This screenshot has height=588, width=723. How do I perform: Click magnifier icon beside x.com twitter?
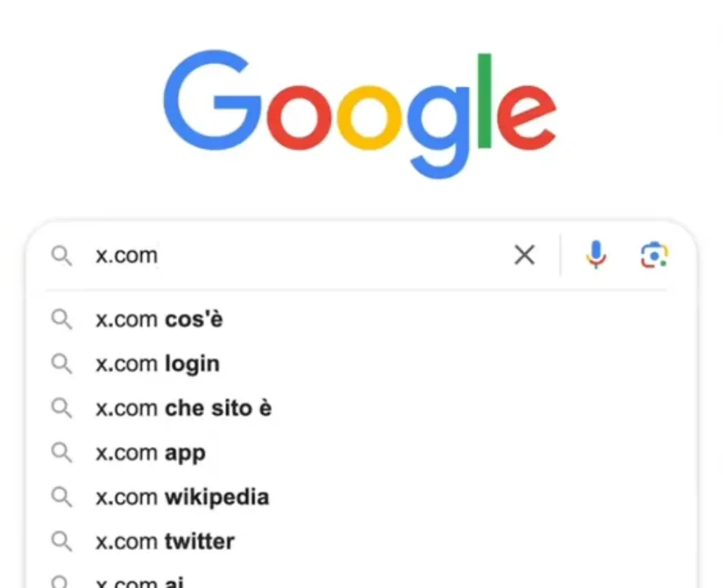click(x=61, y=541)
